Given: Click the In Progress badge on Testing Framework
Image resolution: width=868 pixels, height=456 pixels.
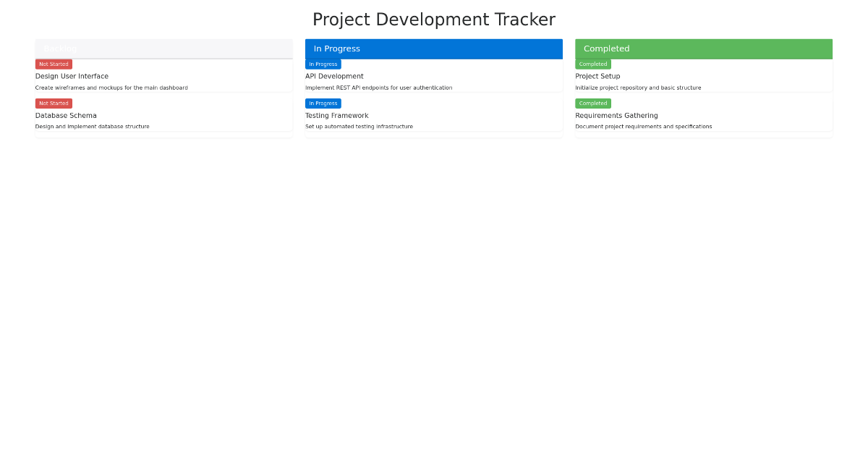Looking at the screenshot, I should pyautogui.click(x=323, y=103).
